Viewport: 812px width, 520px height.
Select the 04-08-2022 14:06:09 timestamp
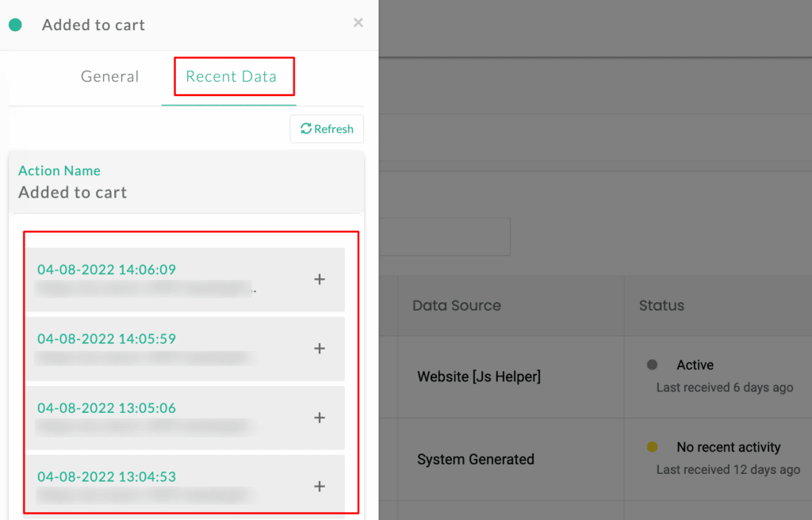point(106,270)
